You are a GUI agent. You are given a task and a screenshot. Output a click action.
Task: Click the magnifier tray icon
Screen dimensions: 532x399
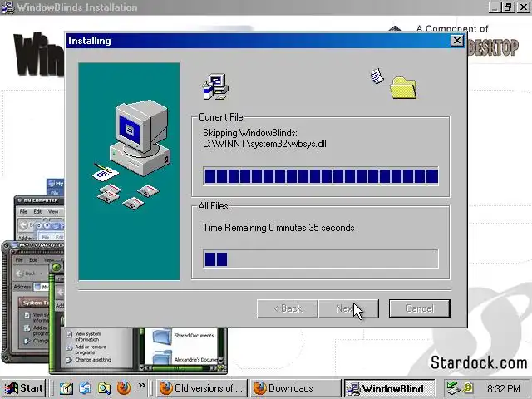pyautogui.click(x=468, y=388)
